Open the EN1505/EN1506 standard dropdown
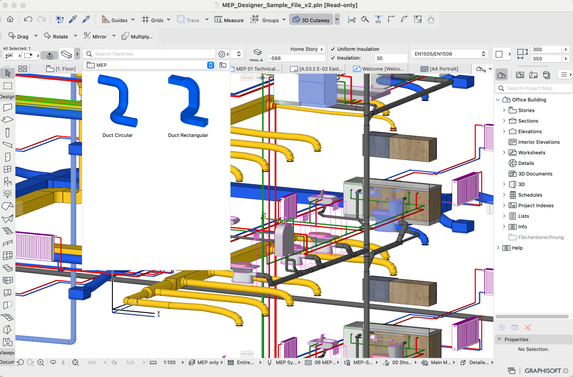 pyautogui.click(x=449, y=54)
